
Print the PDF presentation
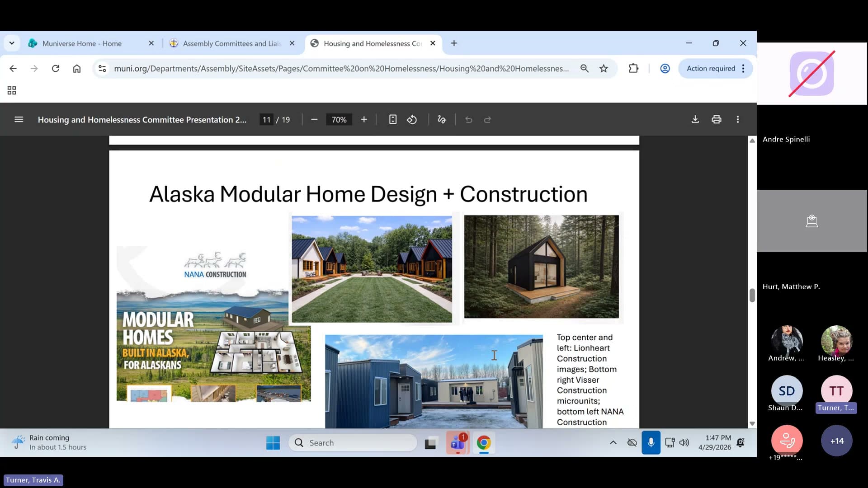click(717, 119)
